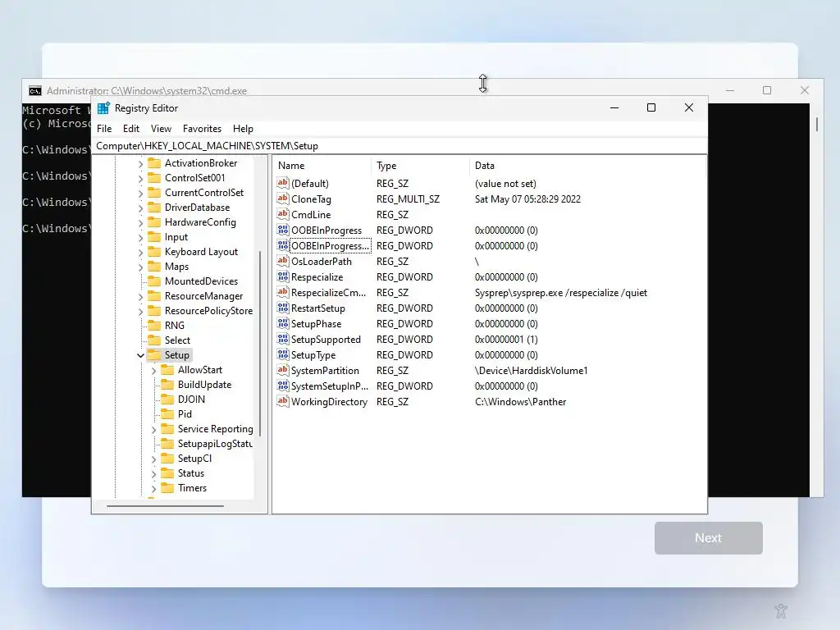Click the cmd.exe icon in Command Prompt title bar
Viewport: 840px width, 630px height.
34,91
